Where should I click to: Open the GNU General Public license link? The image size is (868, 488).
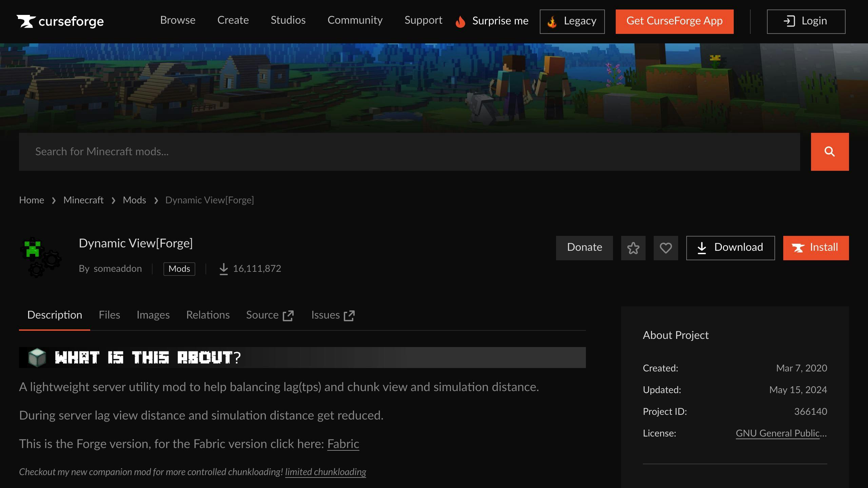pos(781,433)
